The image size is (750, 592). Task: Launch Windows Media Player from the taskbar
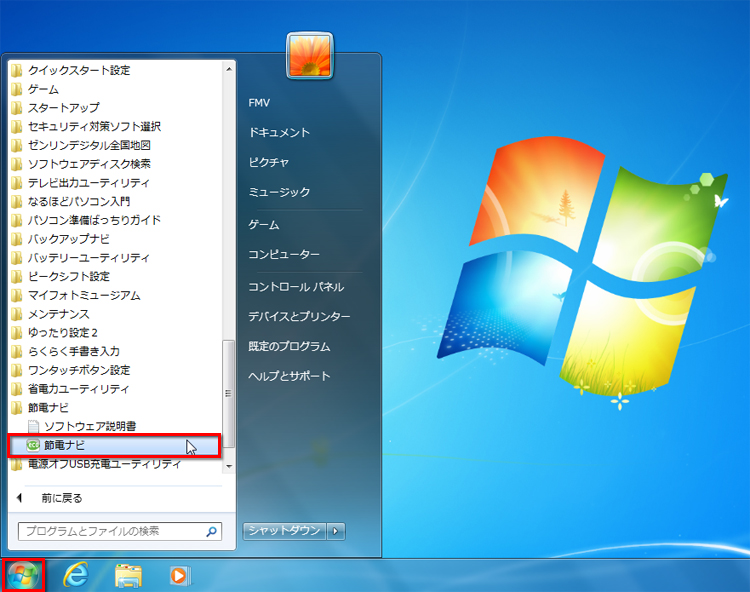point(180,575)
